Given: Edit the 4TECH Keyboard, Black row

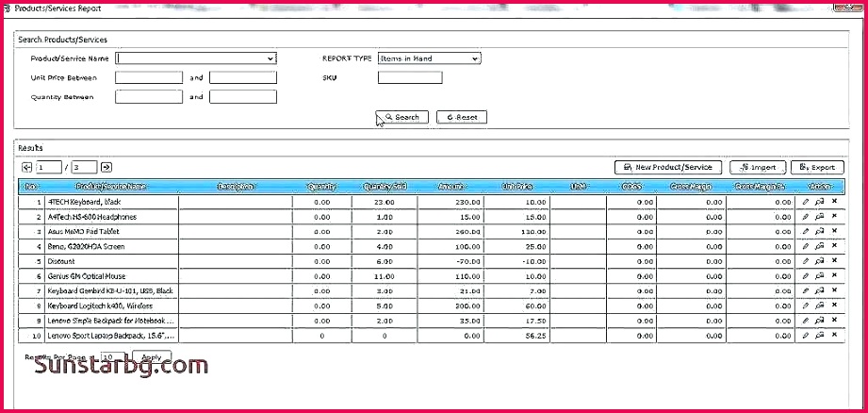Looking at the screenshot, I should coord(806,202).
